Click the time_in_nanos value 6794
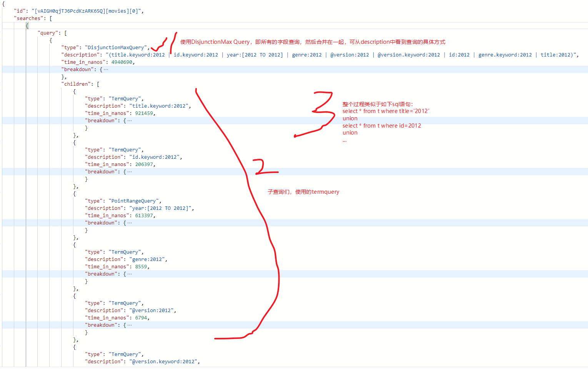Viewport: 588px width, 369px height. click(x=141, y=318)
